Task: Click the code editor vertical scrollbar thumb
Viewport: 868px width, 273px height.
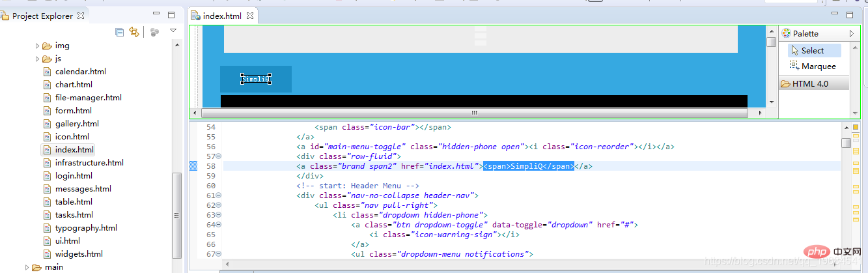Action: click(x=846, y=143)
